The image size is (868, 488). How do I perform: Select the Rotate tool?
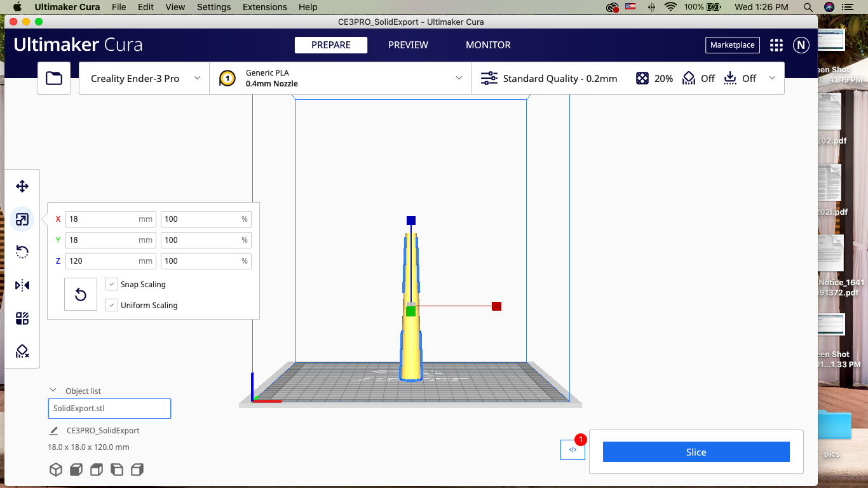tap(22, 252)
